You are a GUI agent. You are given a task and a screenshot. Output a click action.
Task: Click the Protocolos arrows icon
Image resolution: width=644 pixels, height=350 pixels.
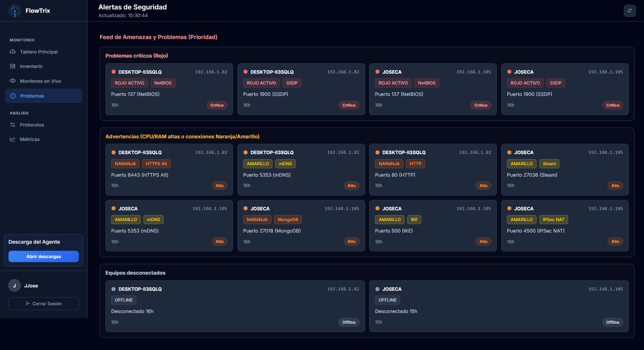click(x=13, y=125)
